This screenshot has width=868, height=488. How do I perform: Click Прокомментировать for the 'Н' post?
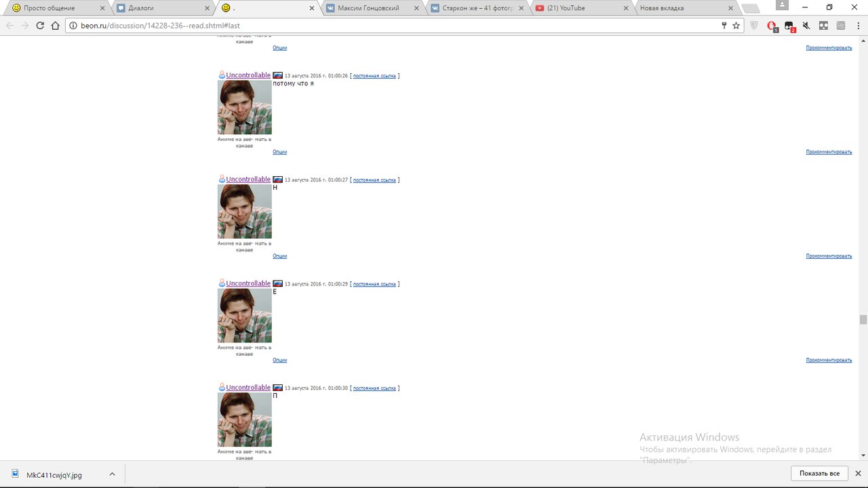click(x=829, y=256)
